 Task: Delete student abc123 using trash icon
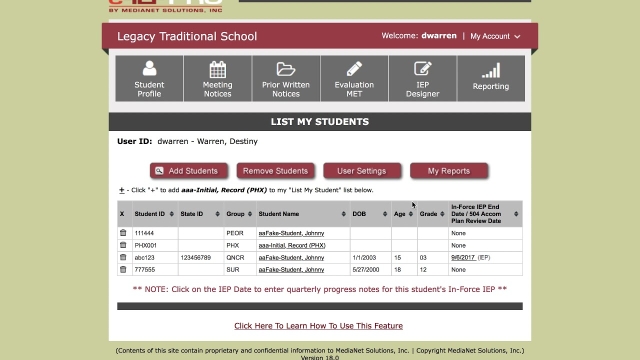pos(123,257)
